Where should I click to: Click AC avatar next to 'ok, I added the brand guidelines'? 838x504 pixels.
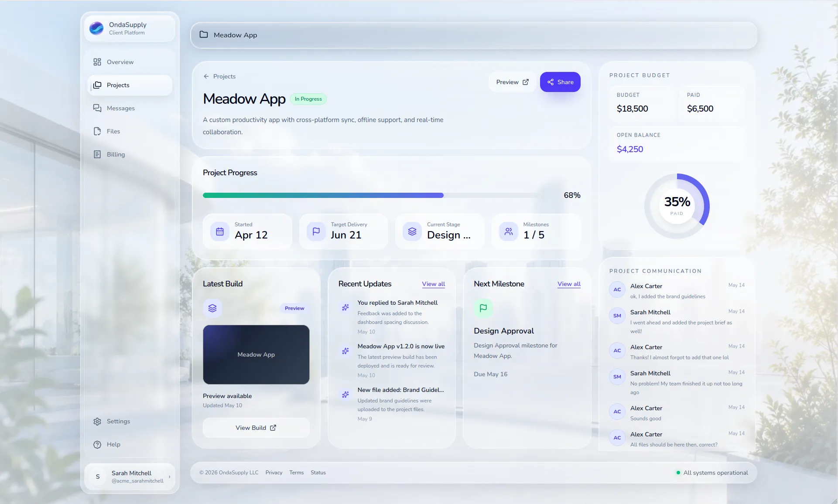617,289
